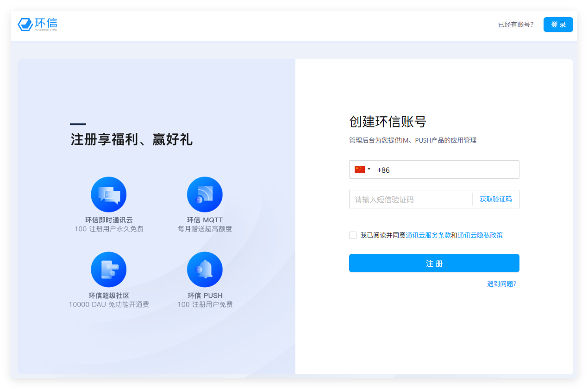Open the 通讯云隐私政策 privacy policy link

point(480,235)
